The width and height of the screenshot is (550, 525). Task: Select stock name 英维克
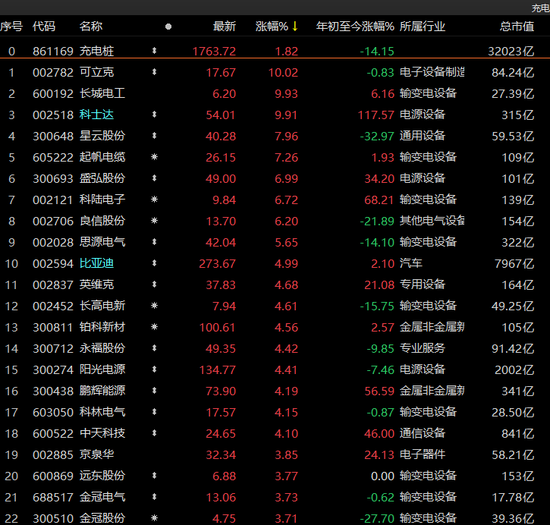[x=96, y=284]
